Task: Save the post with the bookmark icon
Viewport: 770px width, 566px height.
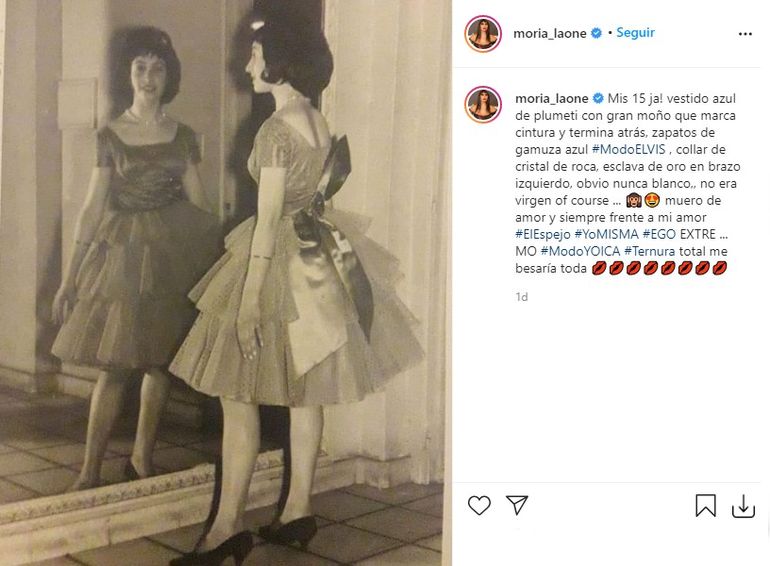Action: pos(705,505)
